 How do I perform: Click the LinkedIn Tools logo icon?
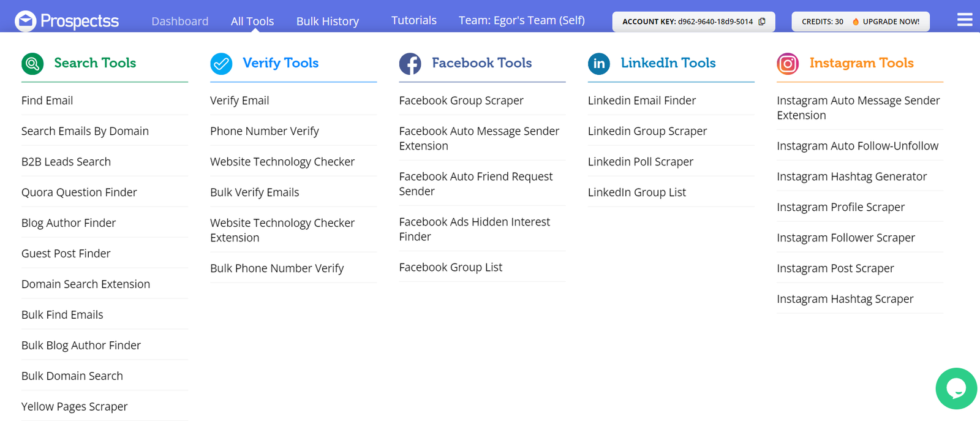coord(598,63)
